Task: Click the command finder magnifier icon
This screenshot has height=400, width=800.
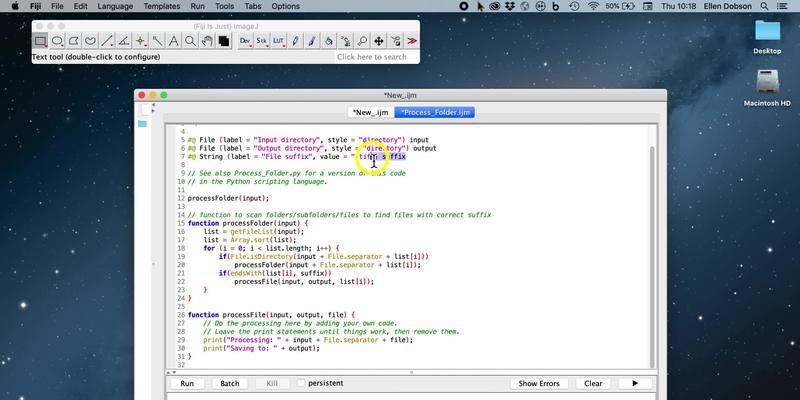Action: pos(362,41)
